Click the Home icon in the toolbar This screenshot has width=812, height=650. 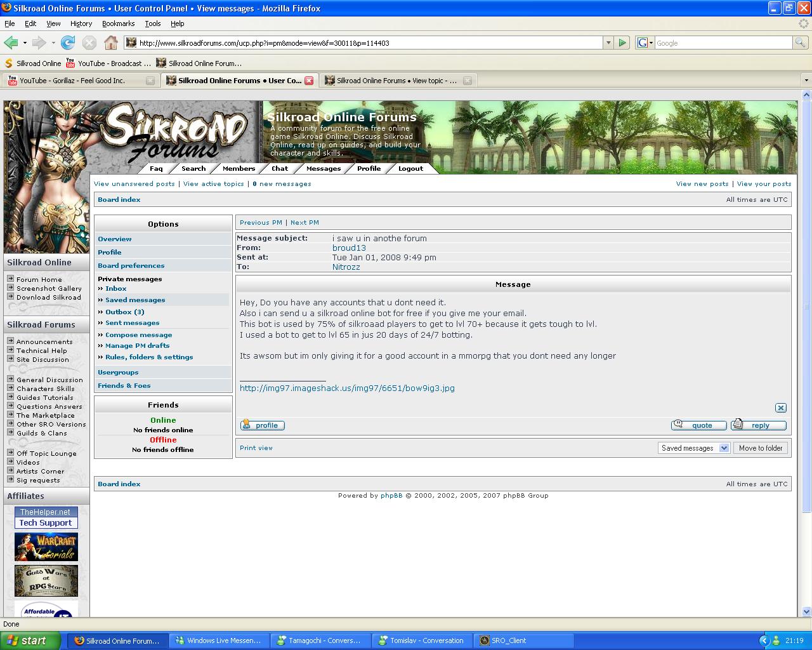[x=111, y=43]
